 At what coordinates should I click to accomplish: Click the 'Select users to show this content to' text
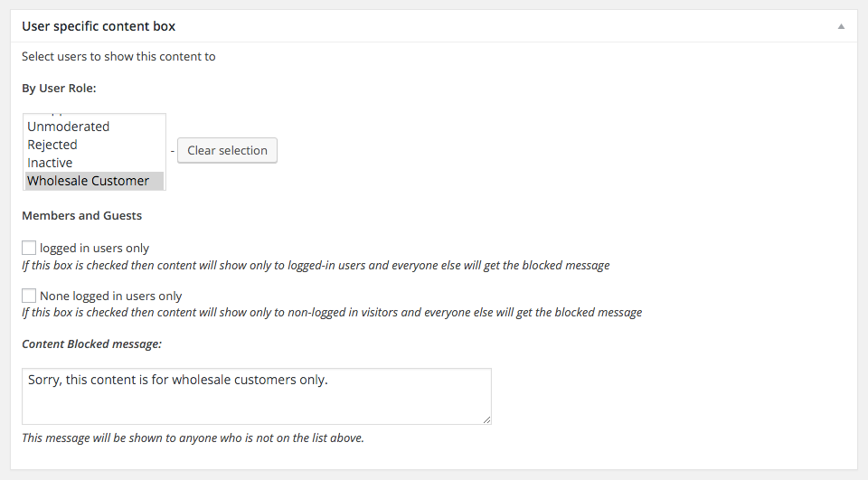(x=118, y=57)
